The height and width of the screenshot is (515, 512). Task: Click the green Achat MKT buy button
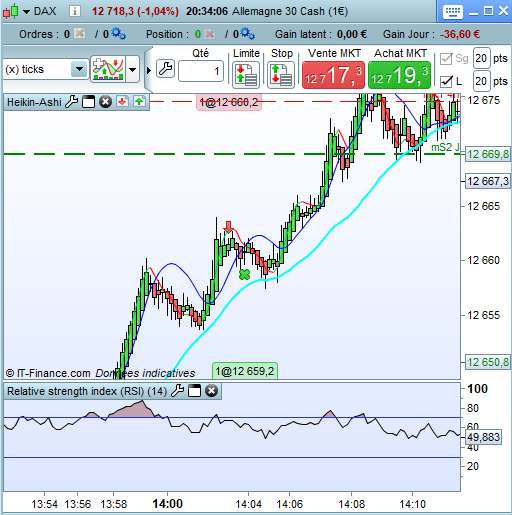(x=399, y=75)
